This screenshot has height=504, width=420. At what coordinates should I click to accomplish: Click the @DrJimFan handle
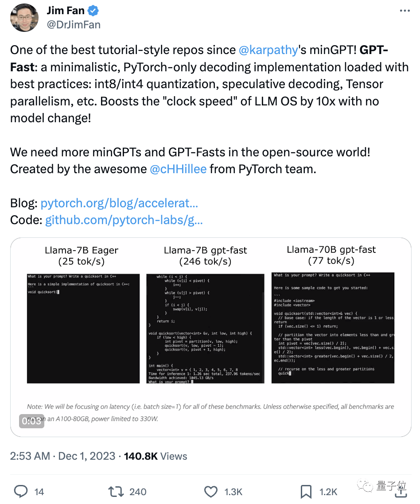pyautogui.click(x=74, y=24)
